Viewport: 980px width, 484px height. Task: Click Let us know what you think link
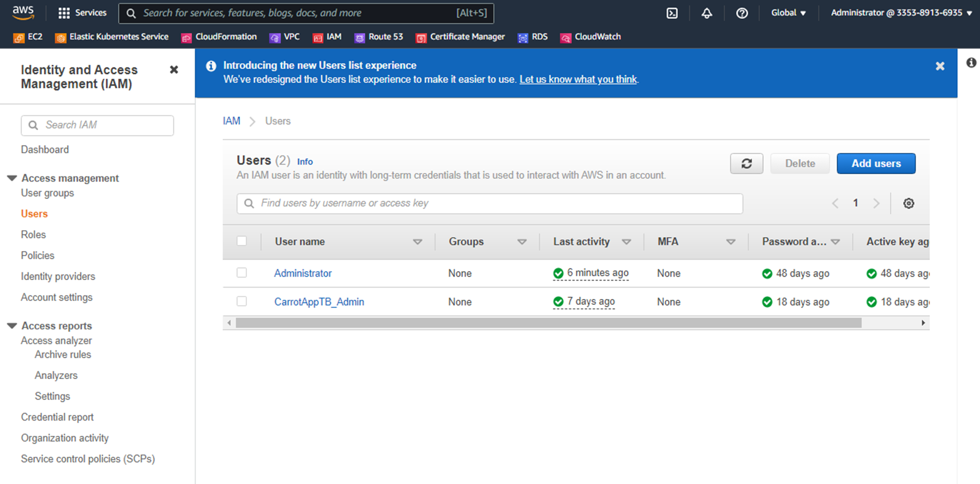578,79
